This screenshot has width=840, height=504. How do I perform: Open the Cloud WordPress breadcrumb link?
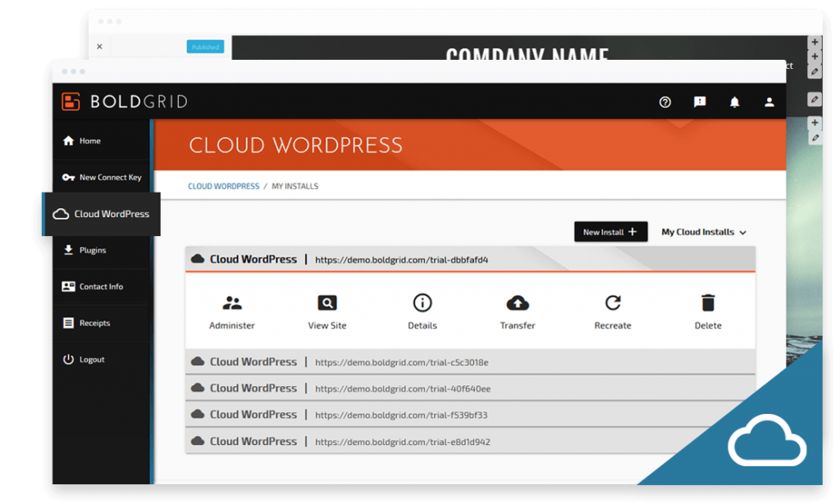point(223,186)
